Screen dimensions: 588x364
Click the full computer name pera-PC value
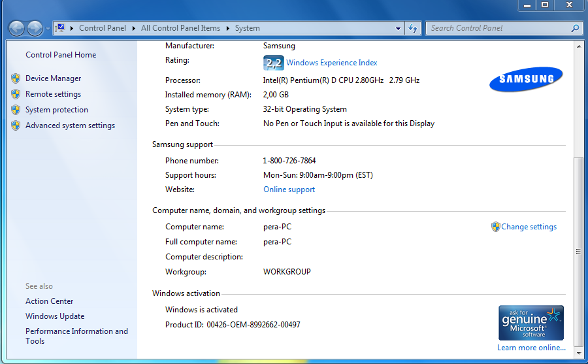click(x=277, y=242)
